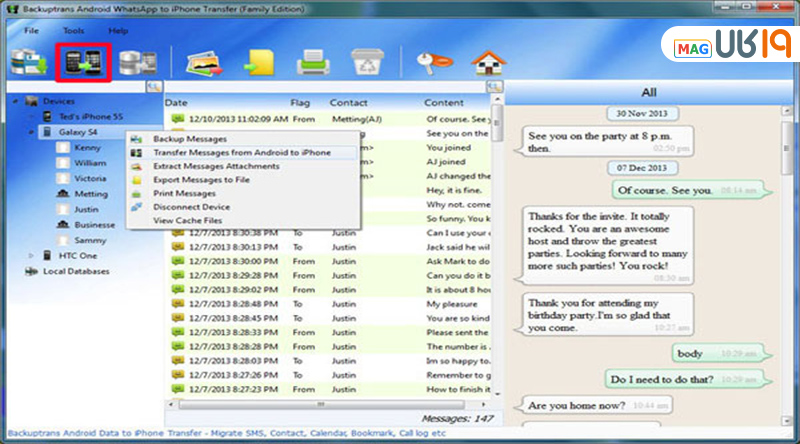Sort by the Date column header
The height and width of the screenshot is (444, 800).
coord(176,103)
